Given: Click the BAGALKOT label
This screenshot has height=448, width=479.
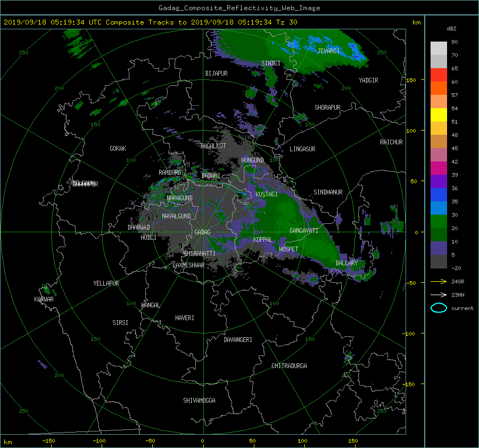Looking at the screenshot, I should tap(213, 146).
